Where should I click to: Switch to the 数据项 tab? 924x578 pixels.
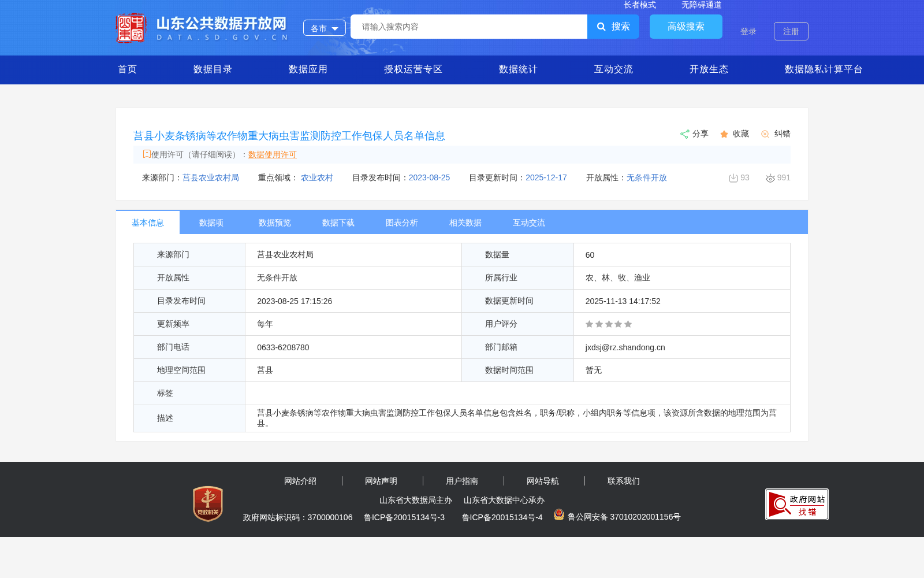click(211, 223)
